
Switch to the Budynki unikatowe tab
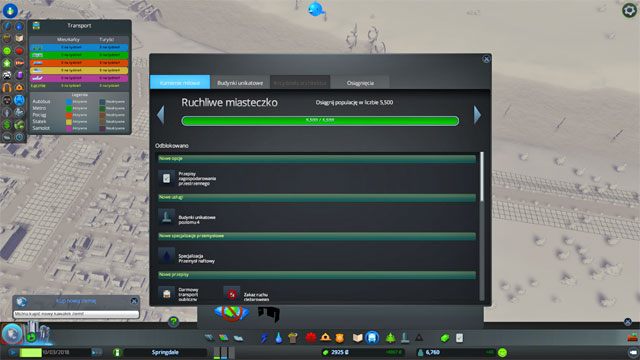(240, 83)
